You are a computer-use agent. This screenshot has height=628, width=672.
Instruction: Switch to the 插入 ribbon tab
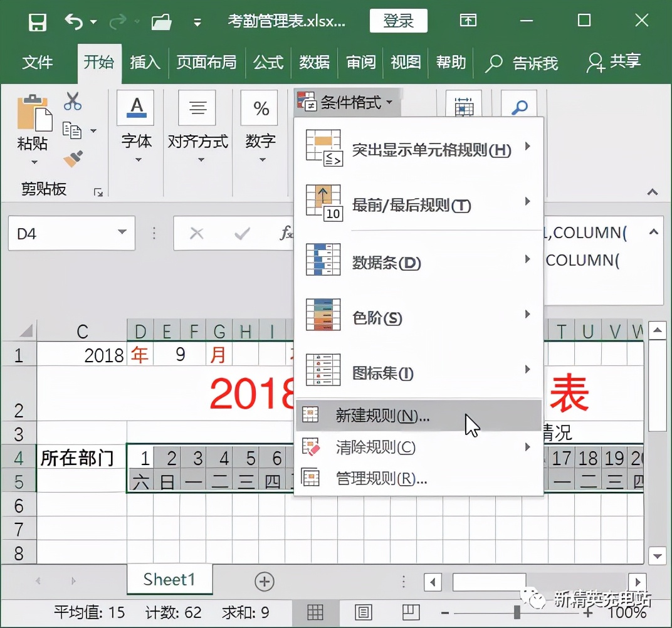point(144,63)
